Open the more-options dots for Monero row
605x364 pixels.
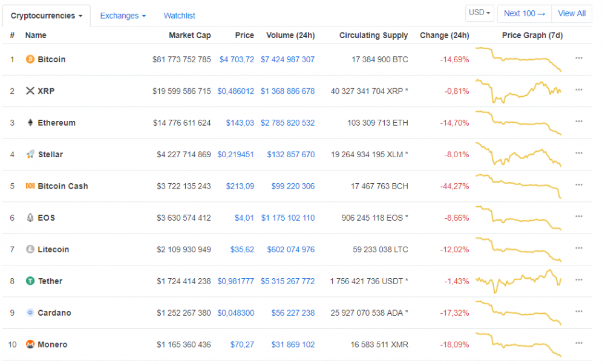[579, 343]
